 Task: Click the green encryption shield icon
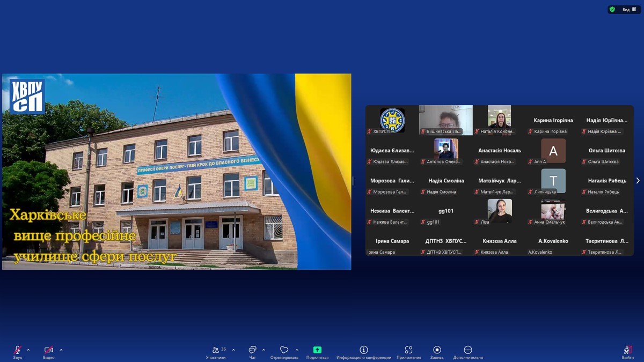612,9
